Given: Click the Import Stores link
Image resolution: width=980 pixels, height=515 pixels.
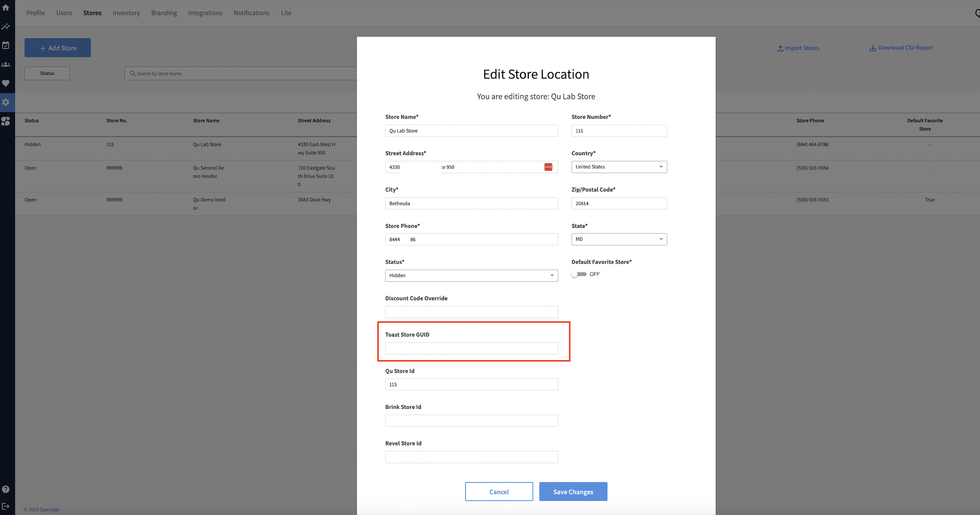Looking at the screenshot, I should (798, 48).
